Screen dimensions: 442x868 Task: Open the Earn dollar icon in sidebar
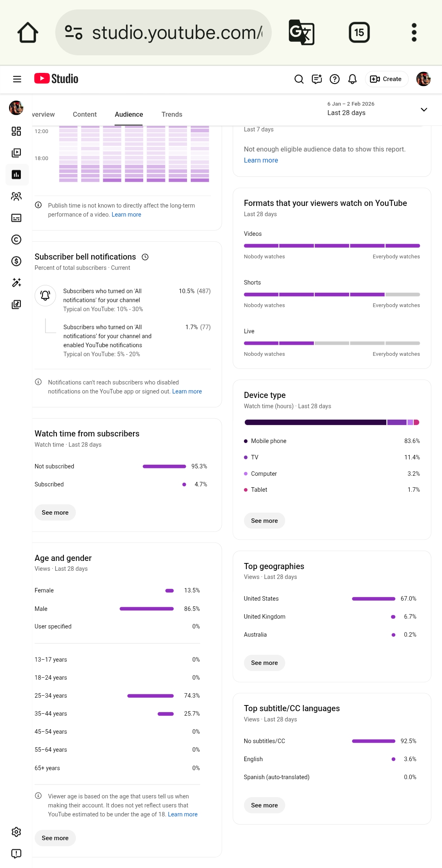[x=16, y=261]
